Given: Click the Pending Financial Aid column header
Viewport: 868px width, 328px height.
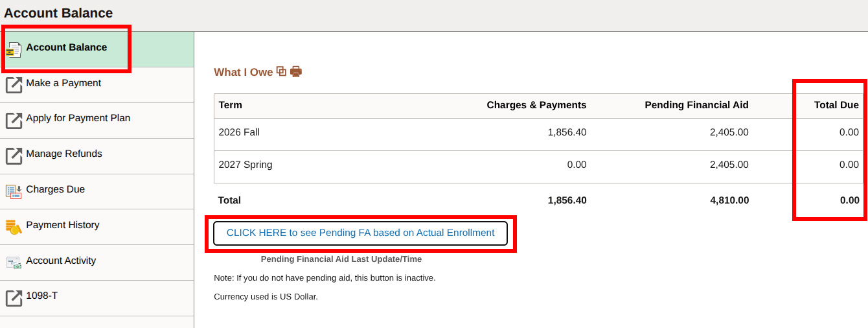Looking at the screenshot, I should click(696, 105).
